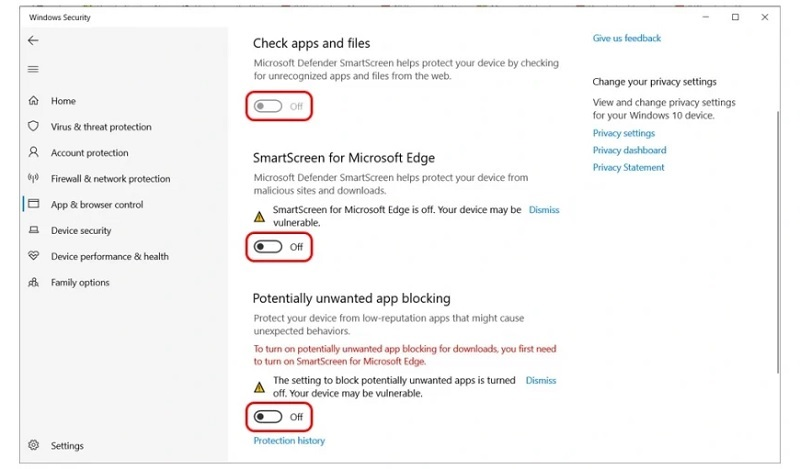Open the Privacy dashboard link

coord(629,150)
